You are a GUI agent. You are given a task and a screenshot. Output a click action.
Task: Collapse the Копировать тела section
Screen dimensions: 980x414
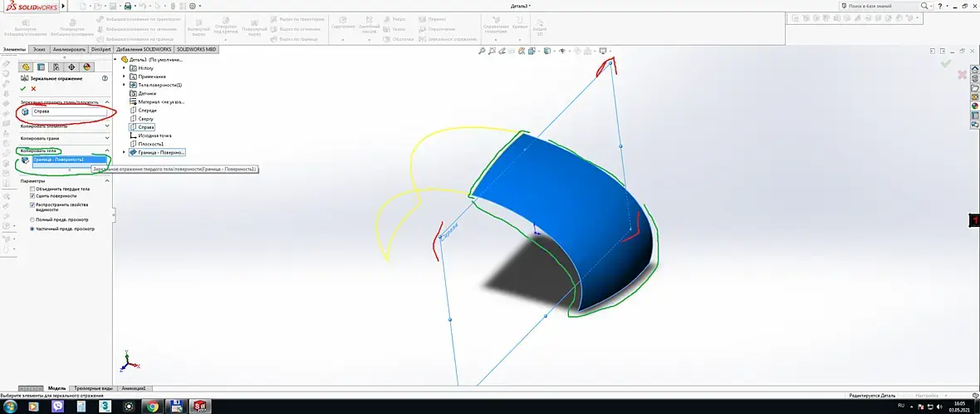107,150
